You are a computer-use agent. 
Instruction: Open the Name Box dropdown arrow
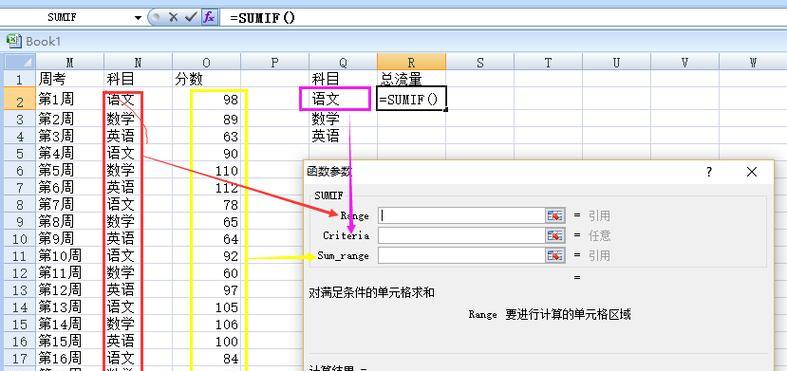tap(138, 18)
